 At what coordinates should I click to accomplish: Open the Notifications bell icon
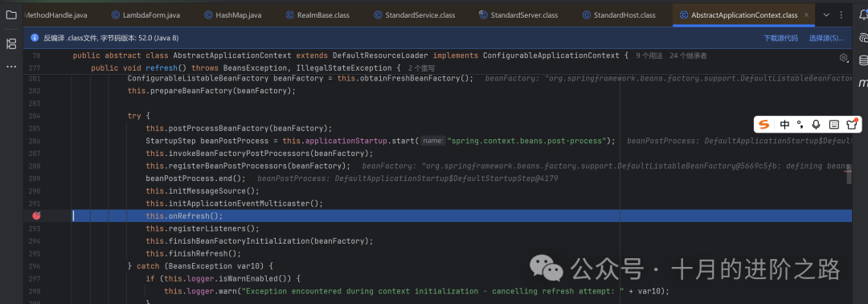[x=862, y=14]
